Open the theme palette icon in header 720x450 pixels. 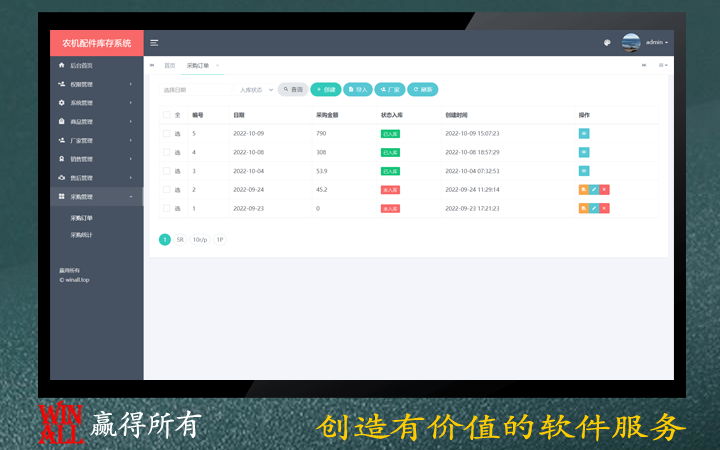point(607,43)
